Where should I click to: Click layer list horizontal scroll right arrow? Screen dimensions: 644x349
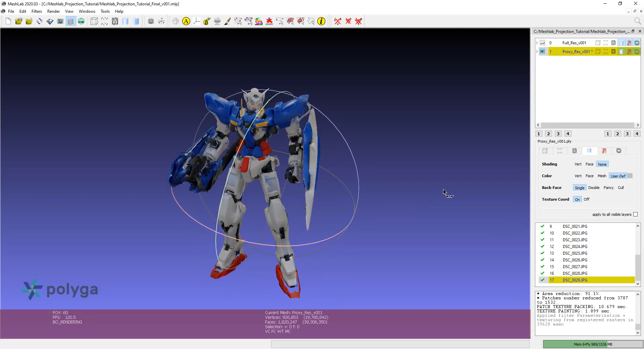(638, 125)
